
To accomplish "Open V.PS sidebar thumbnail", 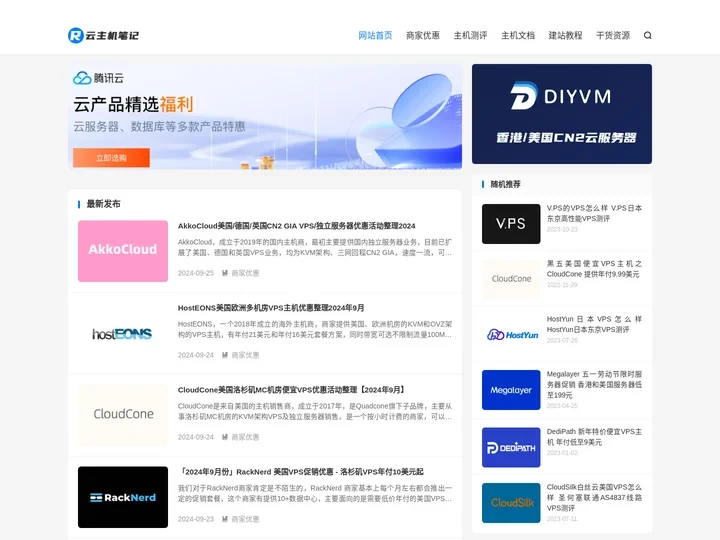I will pos(511,224).
